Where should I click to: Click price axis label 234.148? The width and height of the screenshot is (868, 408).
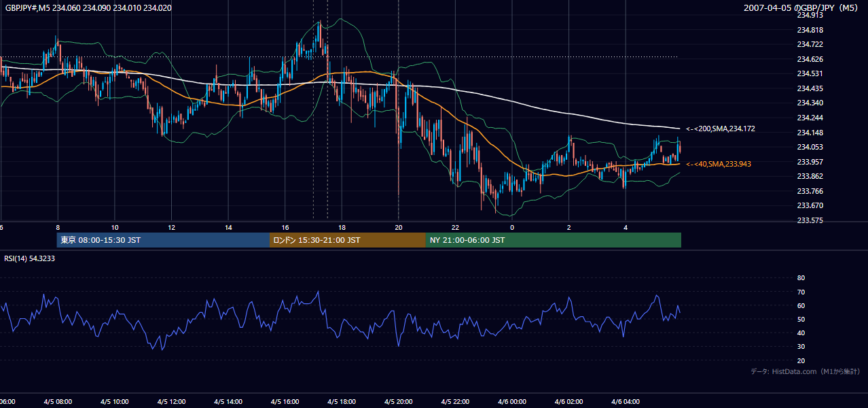click(x=810, y=133)
